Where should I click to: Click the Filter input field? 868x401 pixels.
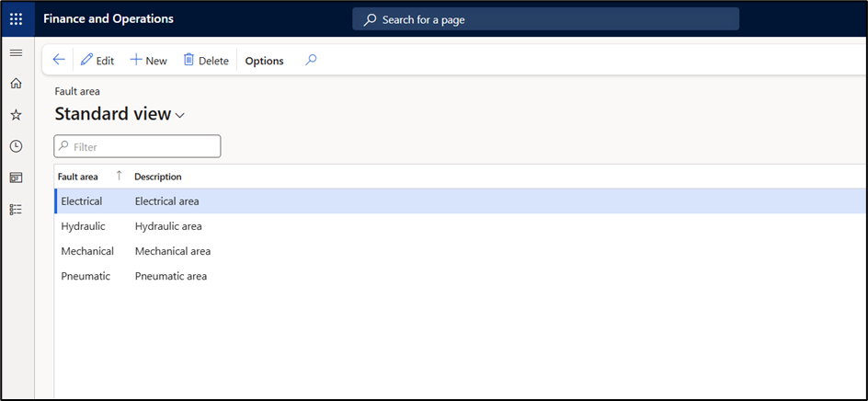point(138,146)
